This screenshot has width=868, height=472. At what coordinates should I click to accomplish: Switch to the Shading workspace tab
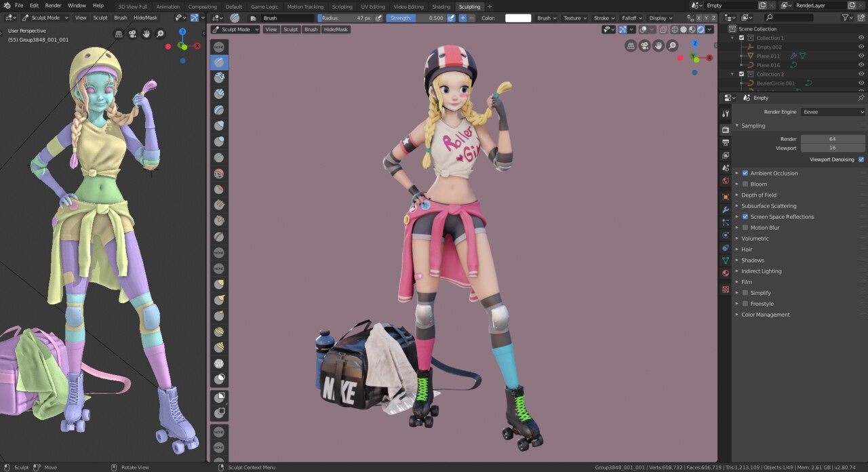441,7
